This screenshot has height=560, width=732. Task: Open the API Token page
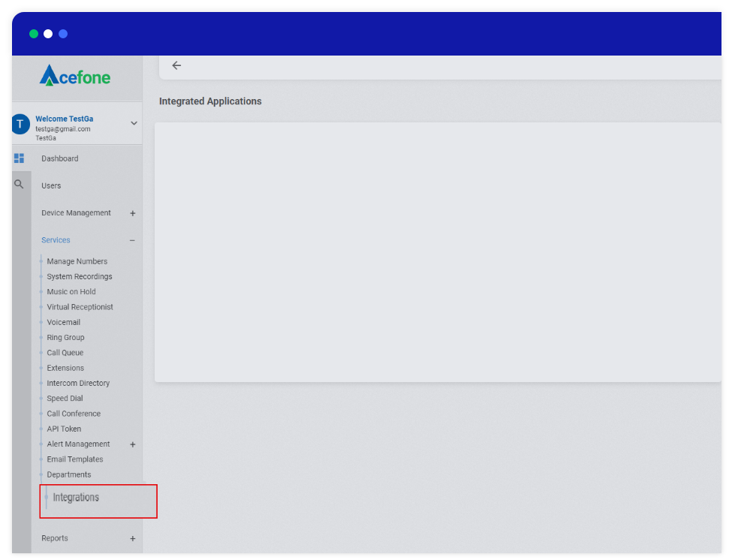click(x=64, y=429)
